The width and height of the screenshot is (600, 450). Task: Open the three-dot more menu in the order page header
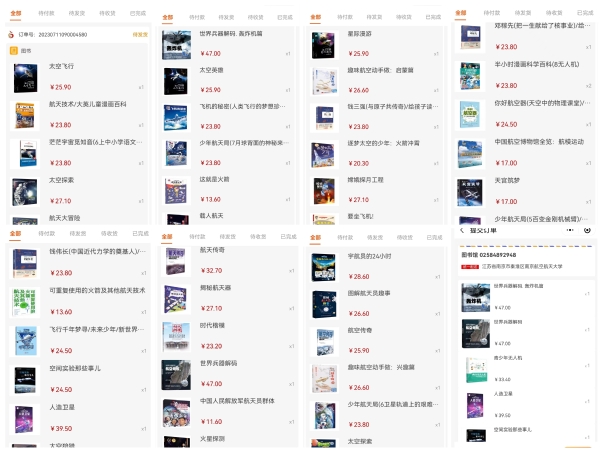pyautogui.click(x=573, y=230)
